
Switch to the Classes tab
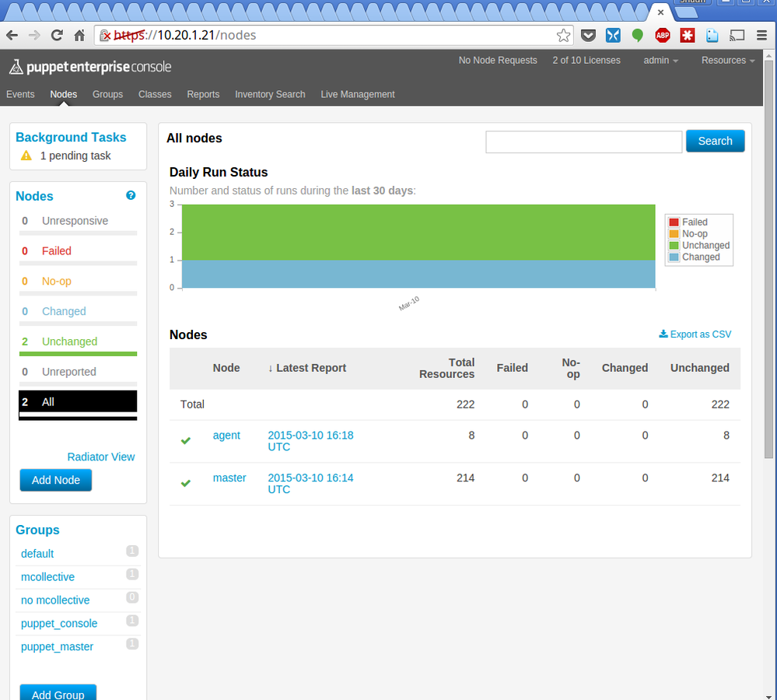pyautogui.click(x=155, y=94)
